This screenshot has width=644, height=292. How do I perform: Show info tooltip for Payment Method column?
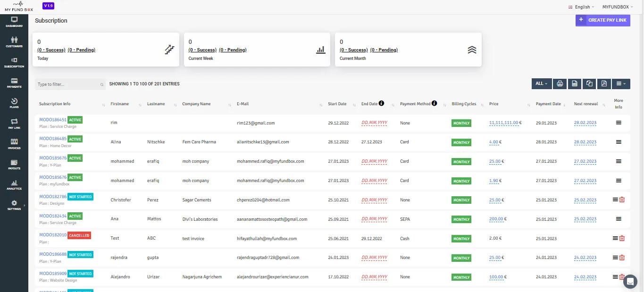pos(434,103)
